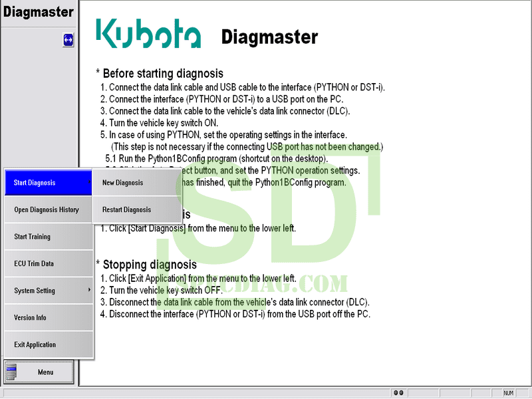The width and height of the screenshot is (532, 399).
Task: Click the NUM indicator in status bar
Action: click(508, 393)
